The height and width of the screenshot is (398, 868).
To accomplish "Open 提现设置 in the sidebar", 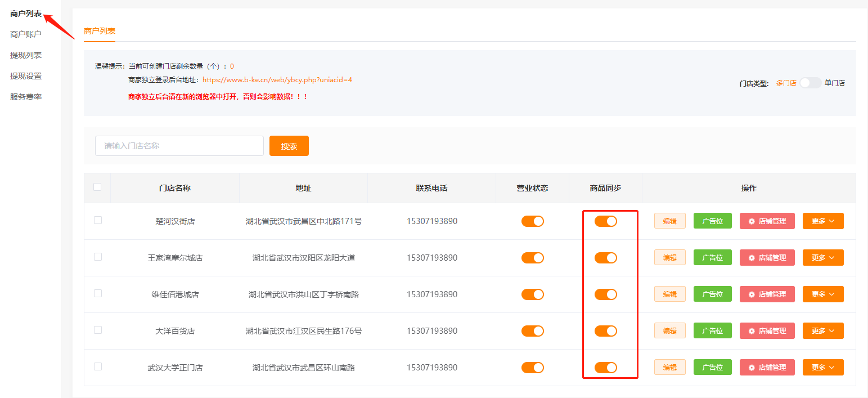I will click(x=26, y=76).
